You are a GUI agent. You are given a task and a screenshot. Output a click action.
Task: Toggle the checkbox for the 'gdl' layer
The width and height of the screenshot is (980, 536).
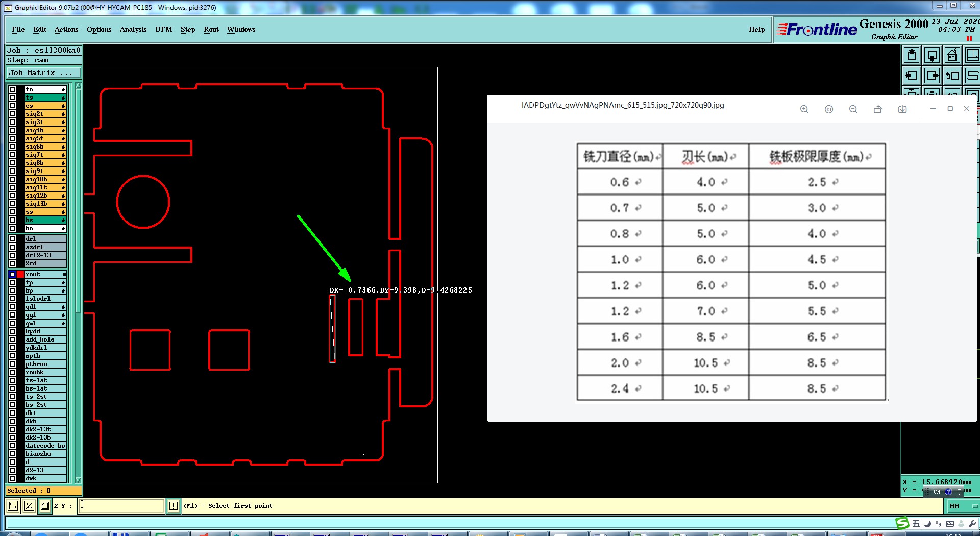tap(12, 307)
